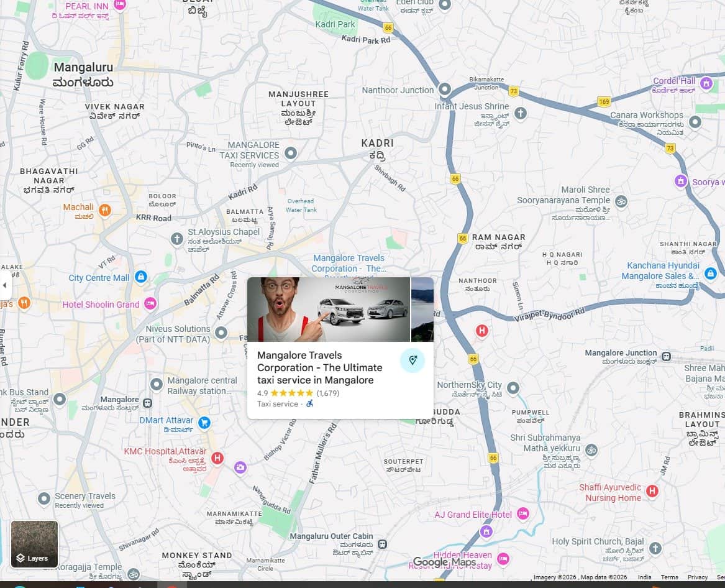Select the Infant Jesus Shrine cross icon
The image size is (725, 588).
pos(521,113)
